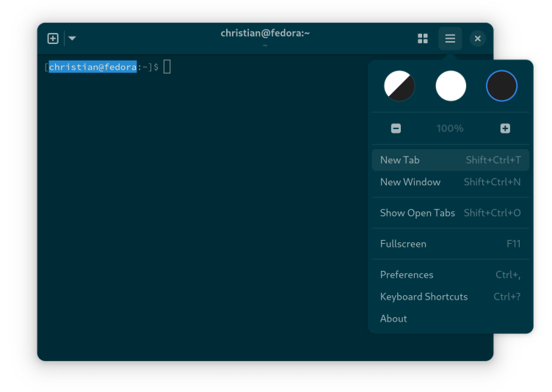Click the terminal prompt cursor
Screen dimensions: 552x392
pos(167,67)
